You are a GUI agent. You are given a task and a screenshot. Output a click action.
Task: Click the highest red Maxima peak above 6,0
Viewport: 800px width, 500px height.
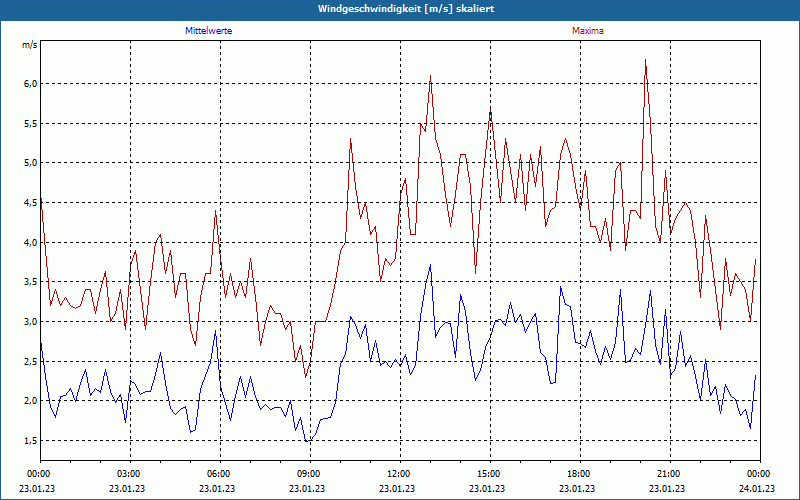click(x=645, y=60)
